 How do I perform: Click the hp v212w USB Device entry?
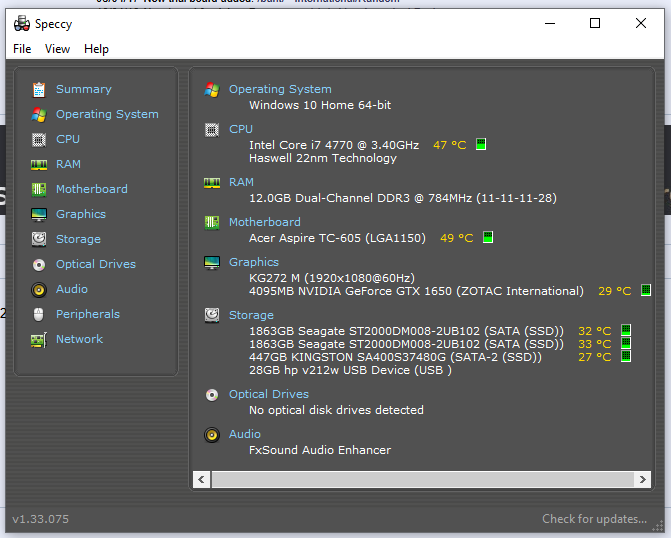tap(350, 370)
